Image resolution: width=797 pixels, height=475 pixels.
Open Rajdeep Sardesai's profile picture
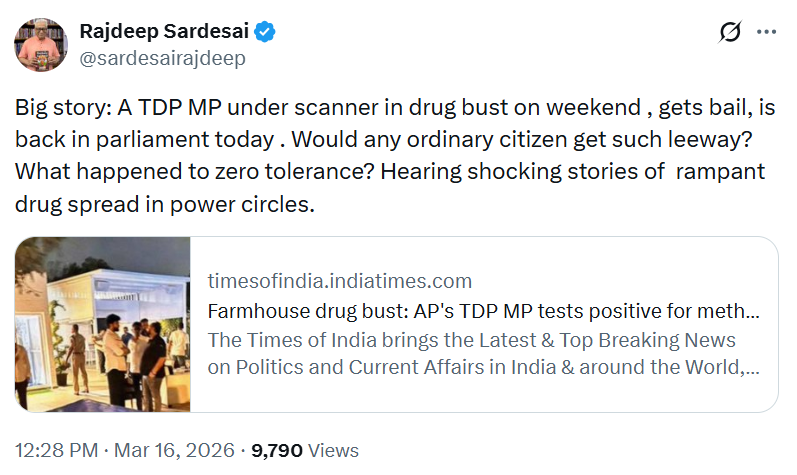click(40, 44)
